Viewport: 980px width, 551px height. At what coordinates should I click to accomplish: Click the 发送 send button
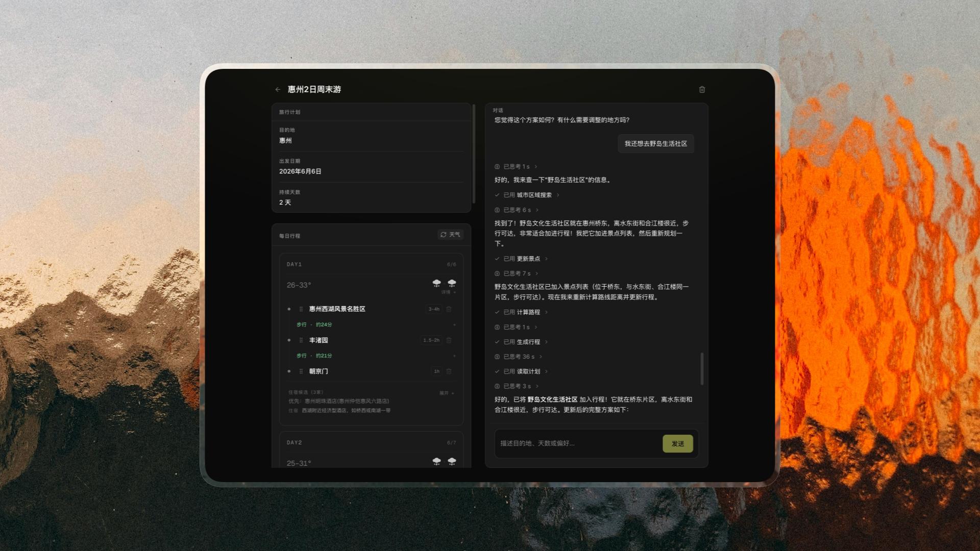click(x=677, y=444)
